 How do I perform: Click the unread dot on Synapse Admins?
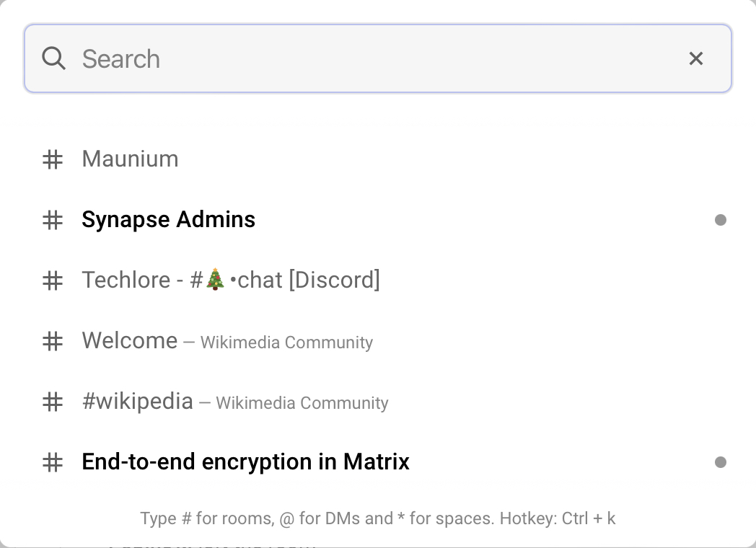(720, 220)
